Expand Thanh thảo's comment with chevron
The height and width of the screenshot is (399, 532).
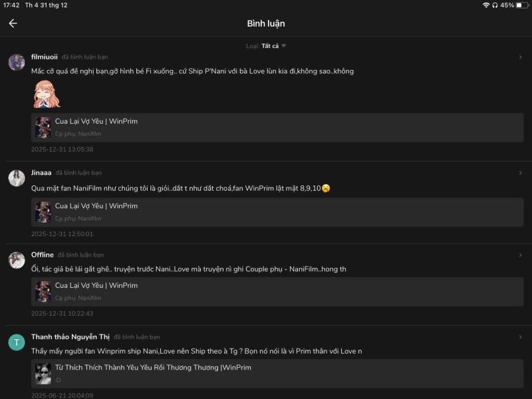[x=521, y=337]
